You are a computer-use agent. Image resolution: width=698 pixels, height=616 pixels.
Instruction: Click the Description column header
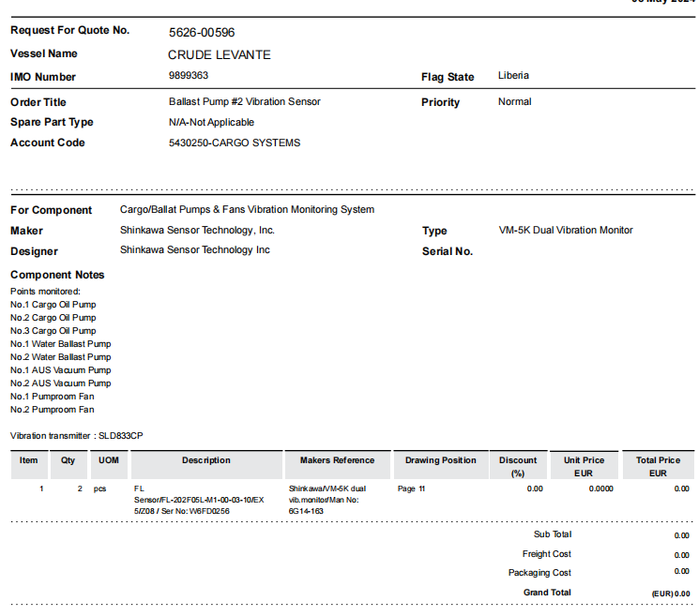pyautogui.click(x=206, y=460)
